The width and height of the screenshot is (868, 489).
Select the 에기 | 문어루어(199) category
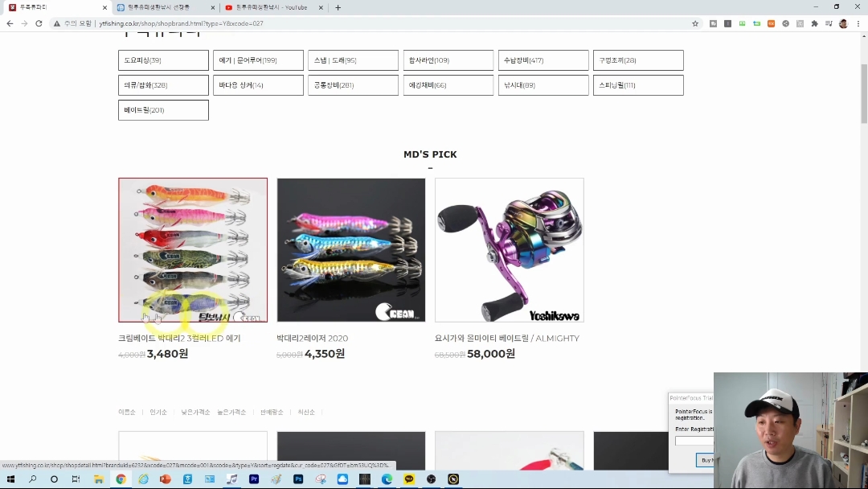coord(258,60)
